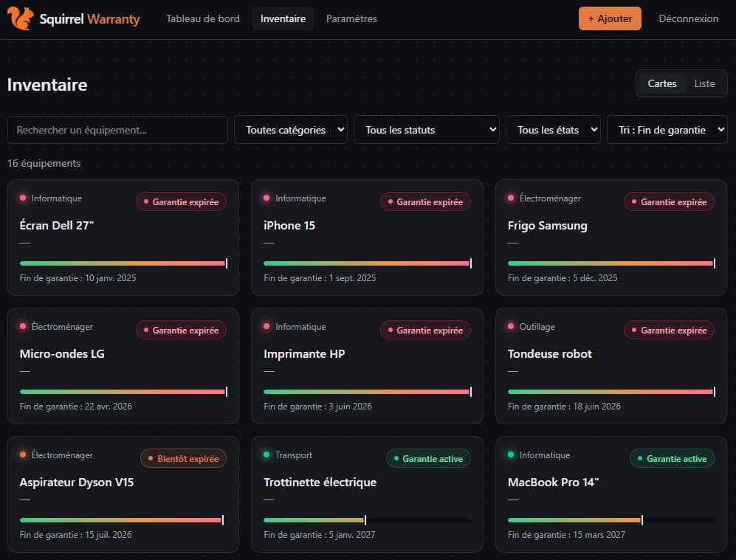Click Fin de garantie : 5 déc. 2025
Screen dimensions: 736x560
[563, 278]
